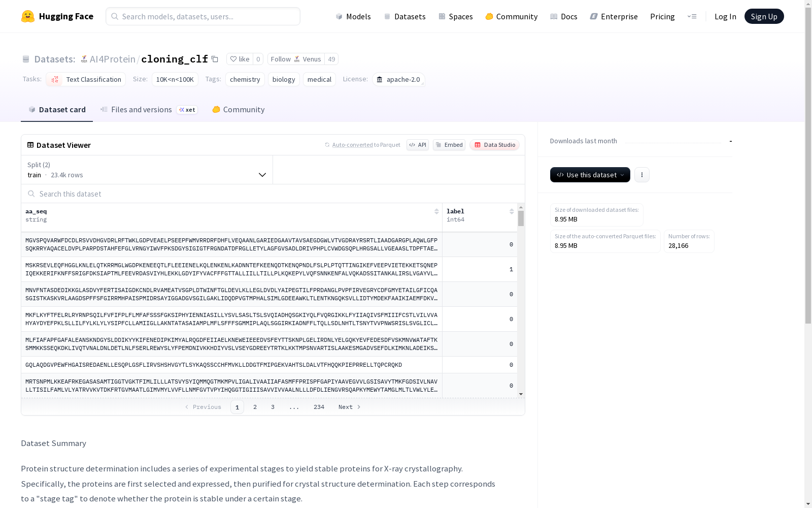The image size is (812, 508).
Task: Click the like count 0
Action: 258,59
